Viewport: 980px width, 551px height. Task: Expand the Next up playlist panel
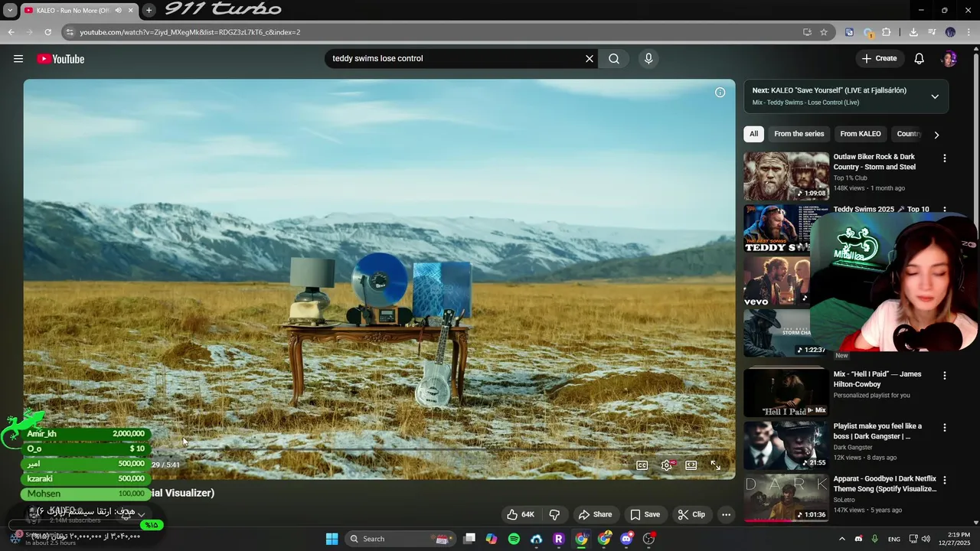click(935, 96)
